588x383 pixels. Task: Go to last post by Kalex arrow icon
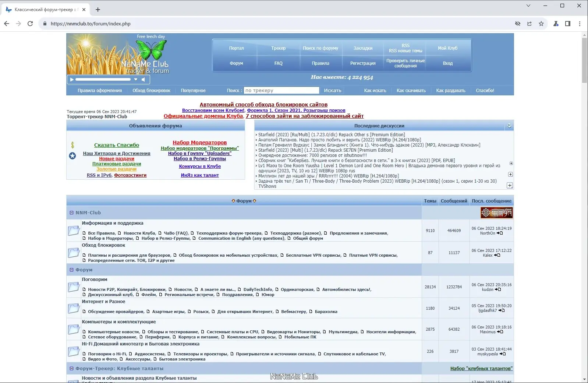coord(497,255)
